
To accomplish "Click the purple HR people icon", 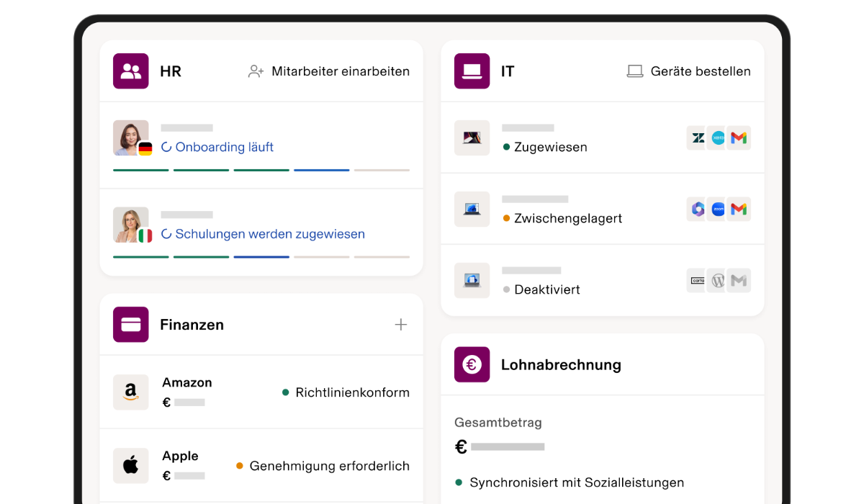I will 130,71.
